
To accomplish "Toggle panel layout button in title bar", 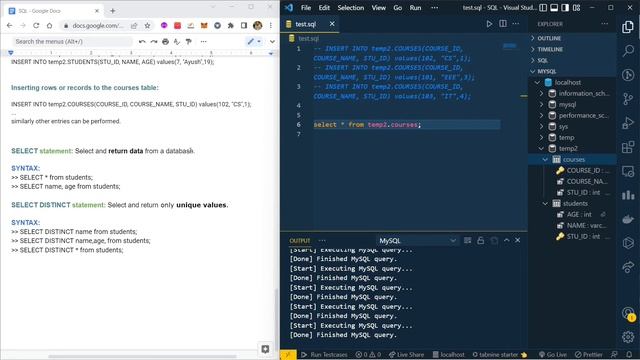I will point(554,8).
